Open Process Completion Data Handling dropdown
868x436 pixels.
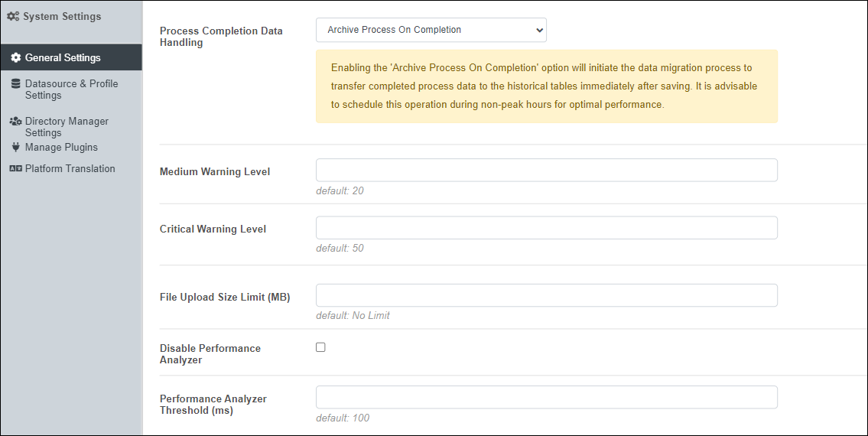[431, 30]
